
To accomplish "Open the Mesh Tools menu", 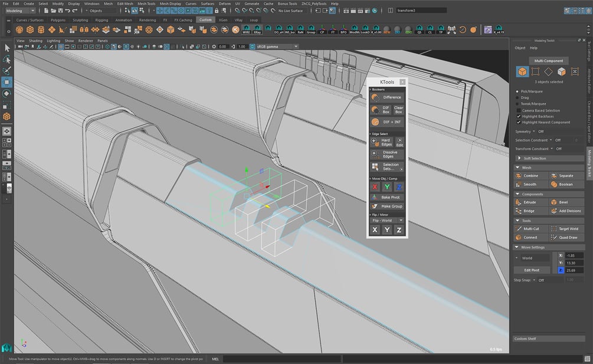I will pyautogui.click(x=146, y=4).
